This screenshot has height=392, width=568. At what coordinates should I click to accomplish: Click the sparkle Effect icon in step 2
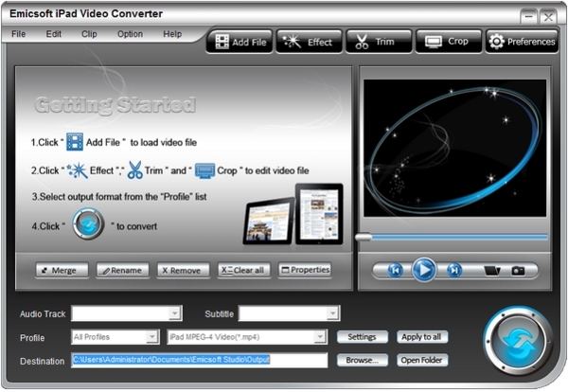pos(78,170)
